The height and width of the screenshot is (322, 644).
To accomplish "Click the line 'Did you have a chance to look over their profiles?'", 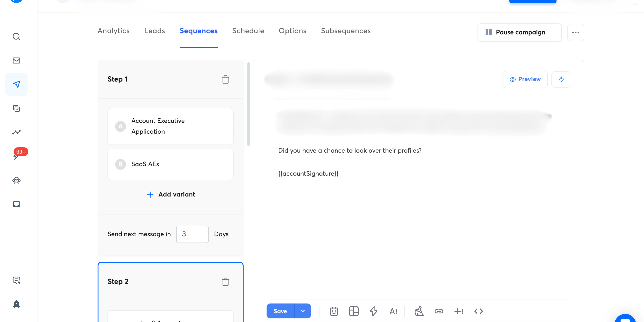I will (350, 150).
